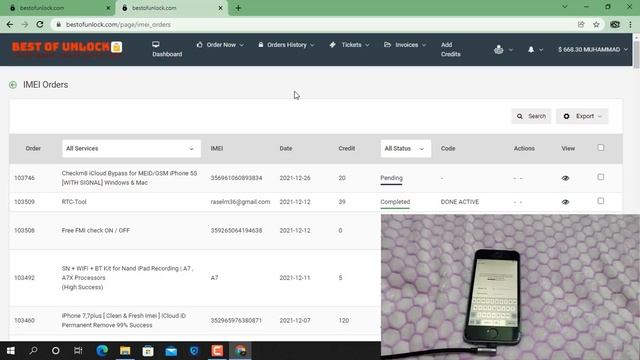Open the security shield app on taskbar
Viewport: 640px width, 360px height.
coord(194,351)
